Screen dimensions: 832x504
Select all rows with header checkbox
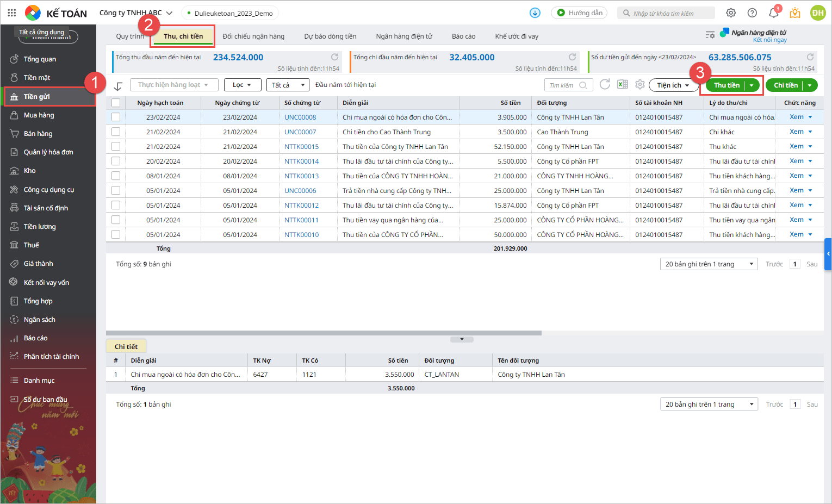(x=116, y=103)
